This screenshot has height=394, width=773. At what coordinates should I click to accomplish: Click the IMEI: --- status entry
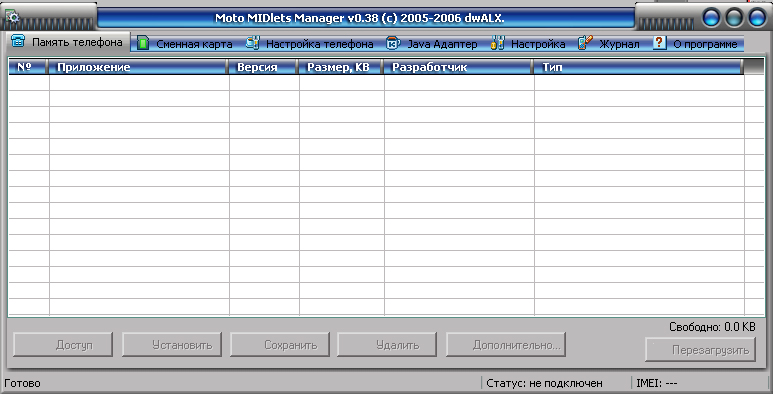click(657, 383)
